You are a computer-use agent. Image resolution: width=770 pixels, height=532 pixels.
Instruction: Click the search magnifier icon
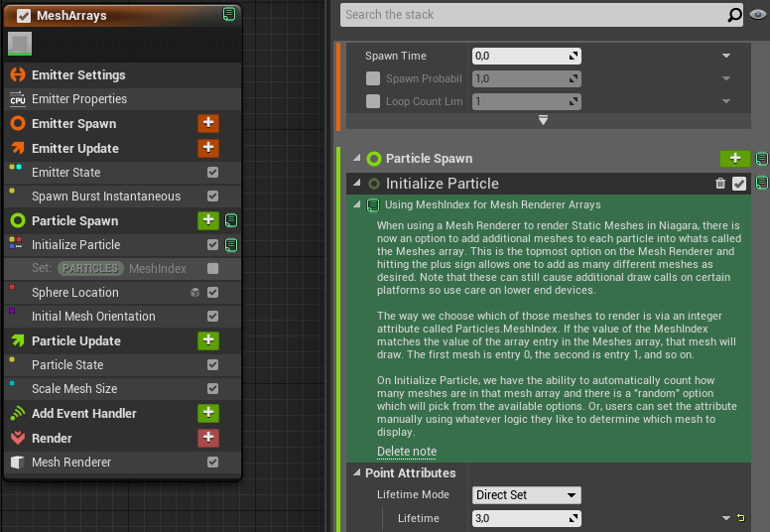[734, 15]
